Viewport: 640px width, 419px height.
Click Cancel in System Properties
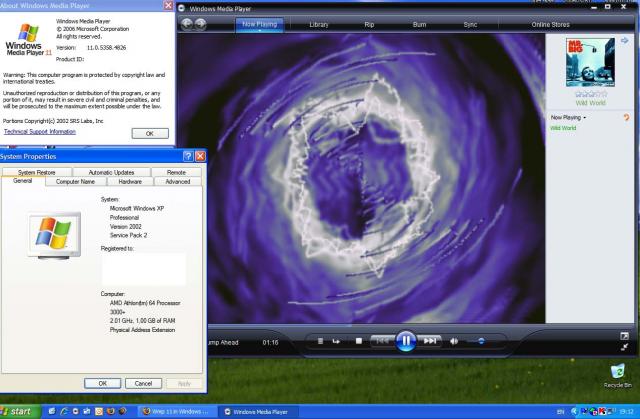(x=143, y=384)
